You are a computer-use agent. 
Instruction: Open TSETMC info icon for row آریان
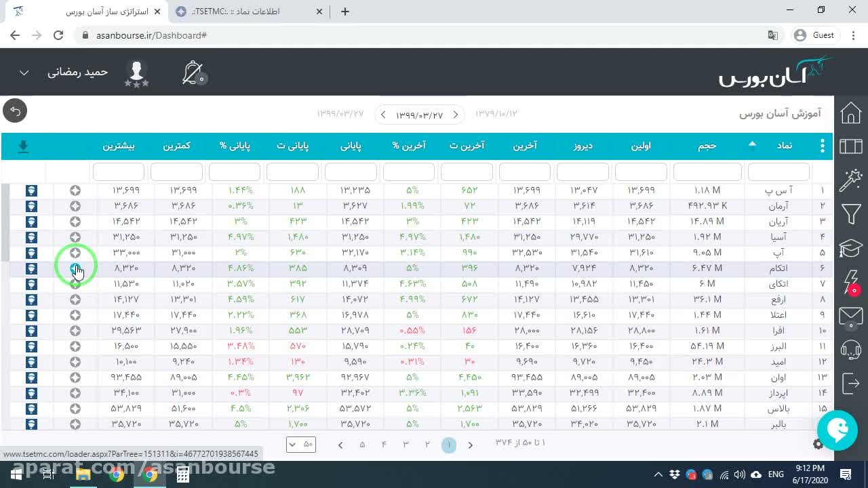[x=31, y=222]
